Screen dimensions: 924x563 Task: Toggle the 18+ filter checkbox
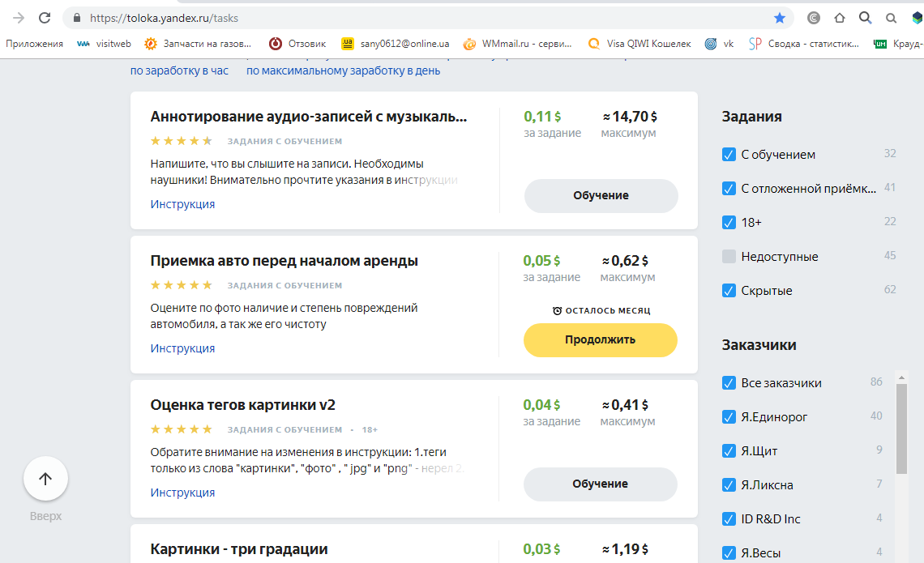point(729,223)
